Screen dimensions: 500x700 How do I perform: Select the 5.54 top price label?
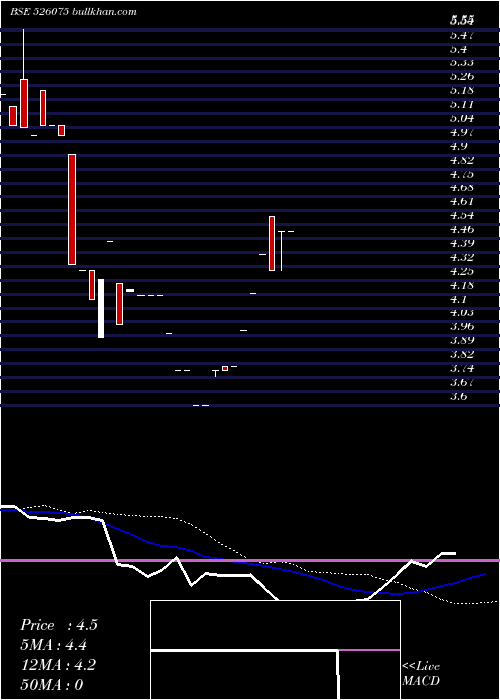(462, 21)
